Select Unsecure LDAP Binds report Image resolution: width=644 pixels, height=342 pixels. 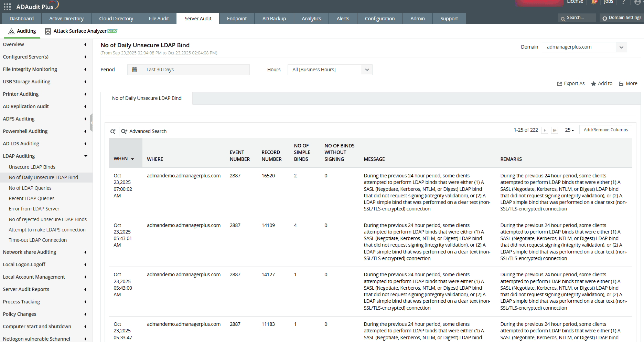32,167
